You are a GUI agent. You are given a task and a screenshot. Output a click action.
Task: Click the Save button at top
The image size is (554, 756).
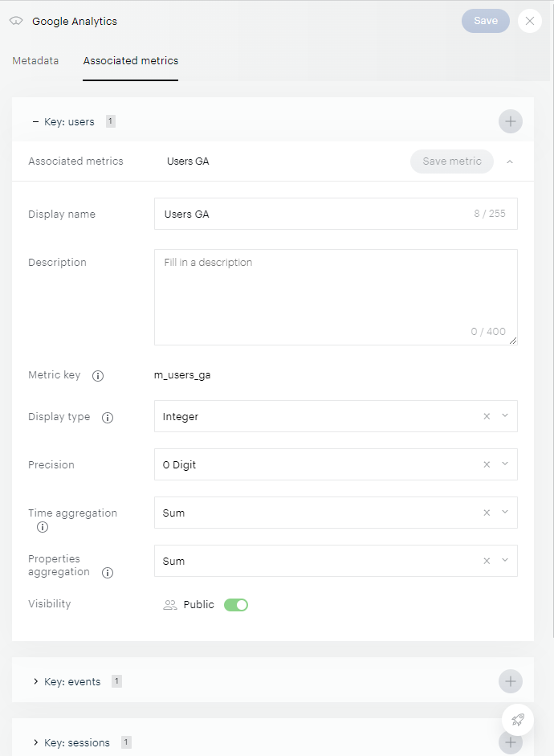coord(485,21)
